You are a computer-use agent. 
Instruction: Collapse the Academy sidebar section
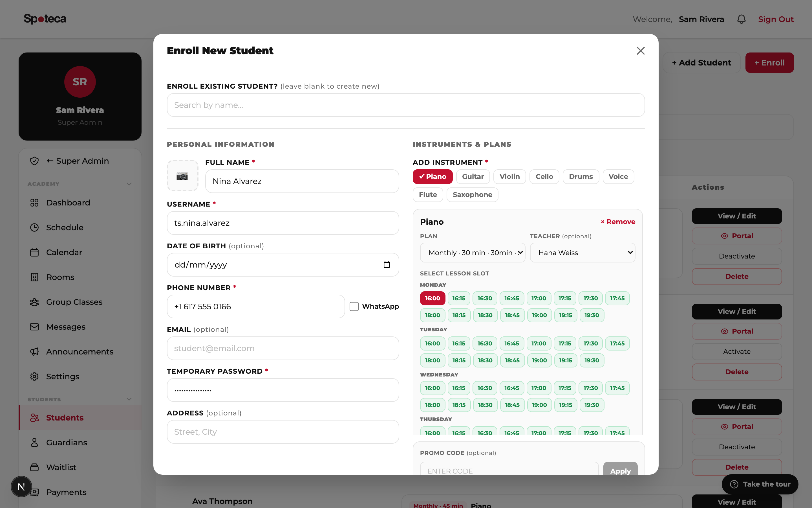(x=129, y=184)
